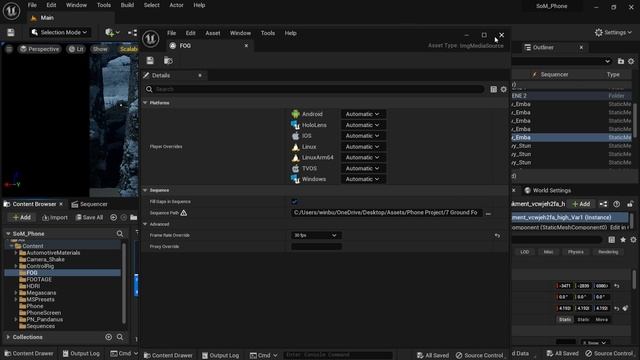Browse for Sequence Path with ellipsis button
This screenshot has width=640, height=360.
(x=488, y=213)
